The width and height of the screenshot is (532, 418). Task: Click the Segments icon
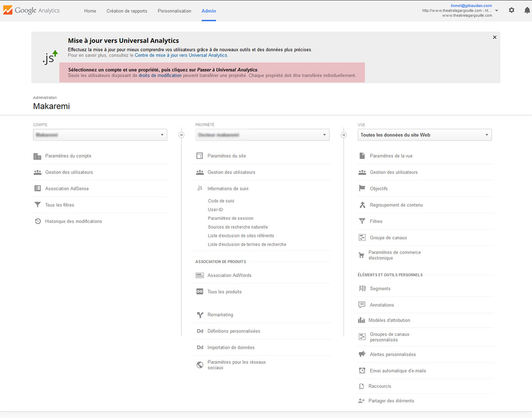click(362, 289)
